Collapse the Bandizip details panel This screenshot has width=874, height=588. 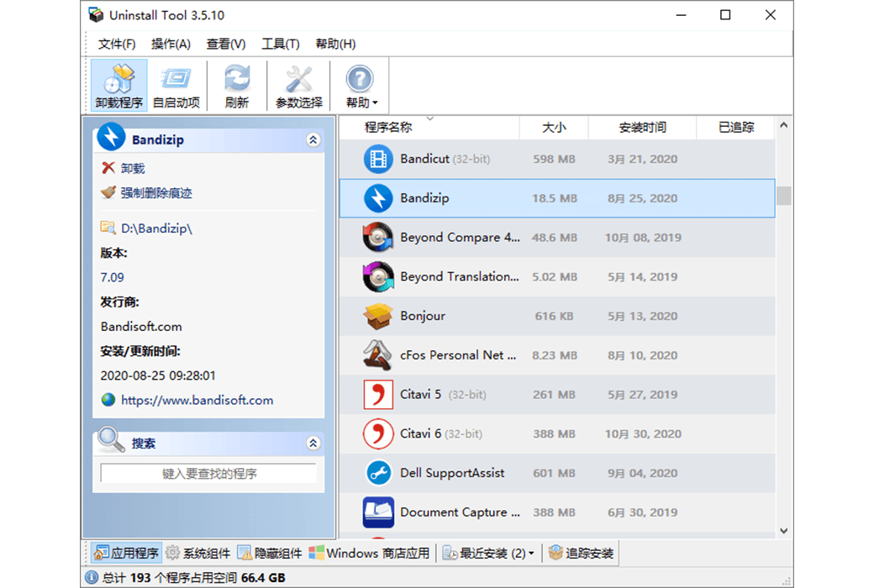coord(313,140)
